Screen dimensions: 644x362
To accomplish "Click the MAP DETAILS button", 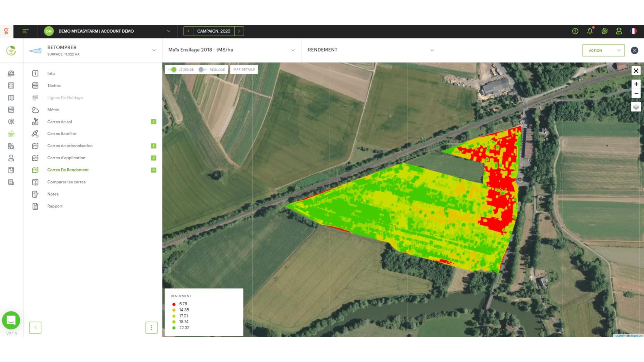I will coord(244,69).
